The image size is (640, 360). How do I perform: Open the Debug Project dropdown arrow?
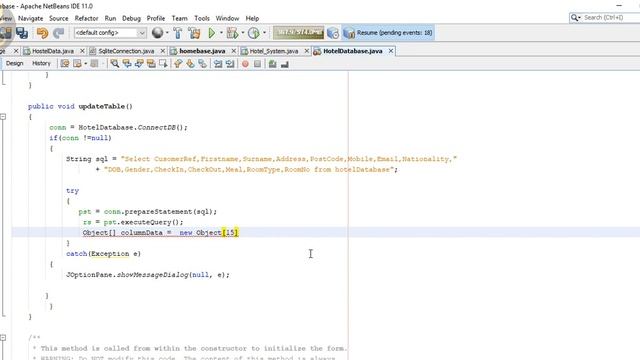coord(243,33)
